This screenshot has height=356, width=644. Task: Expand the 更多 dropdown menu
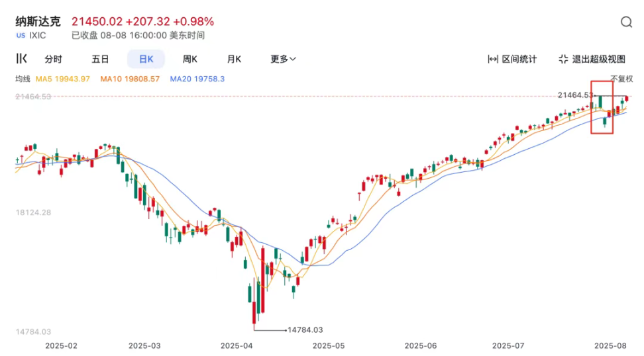click(283, 59)
